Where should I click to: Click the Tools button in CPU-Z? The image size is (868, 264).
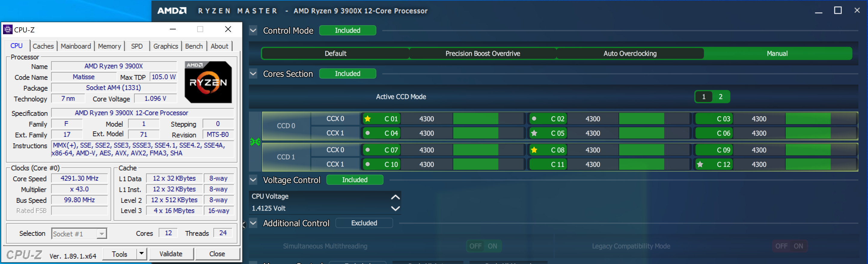120,254
